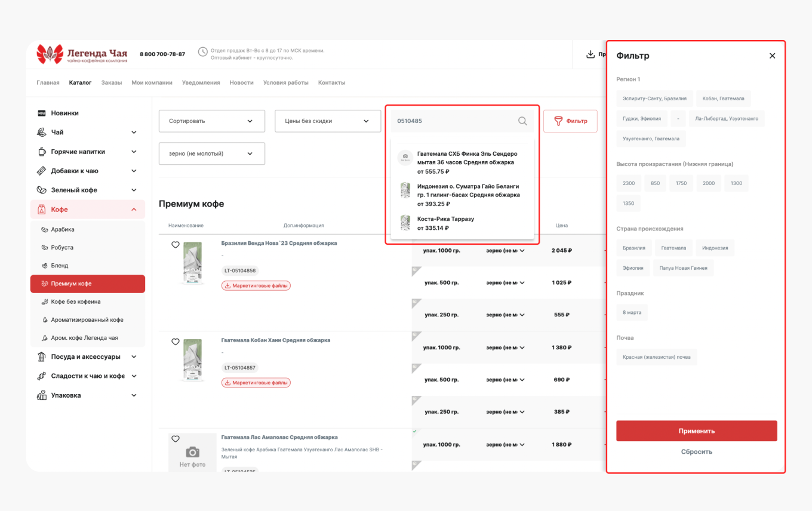This screenshot has width=812, height=511.
Task: Favorite Гватемала Кобан Хани with heart icon
Action: click(x=176, y=342)
